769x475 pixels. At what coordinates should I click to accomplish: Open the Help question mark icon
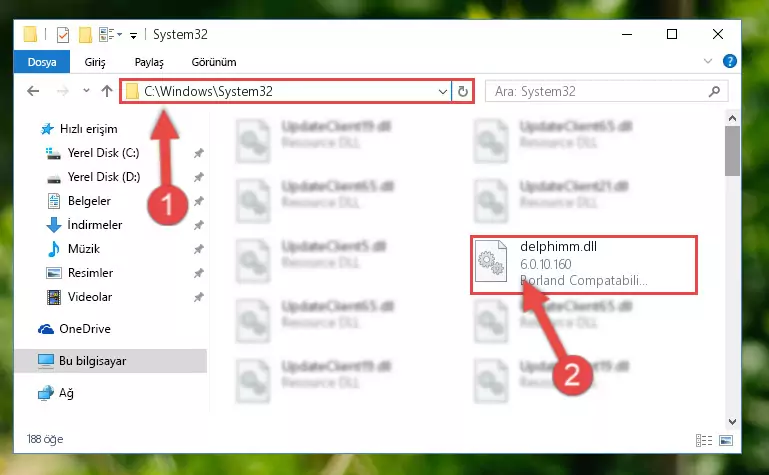[729, 61]
